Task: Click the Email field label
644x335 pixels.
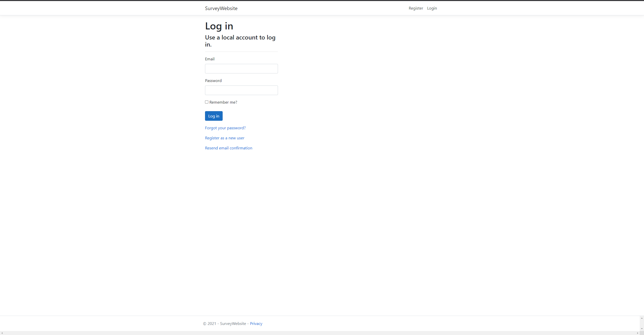Action: coord(210,59)
